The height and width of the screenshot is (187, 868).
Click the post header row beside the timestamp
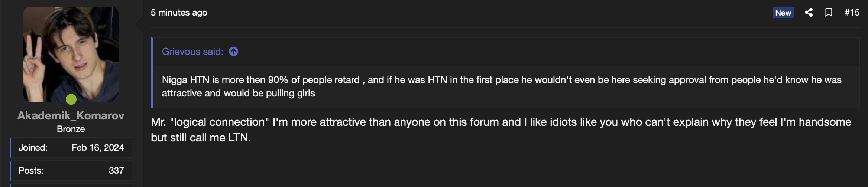(x=483, y=13)
